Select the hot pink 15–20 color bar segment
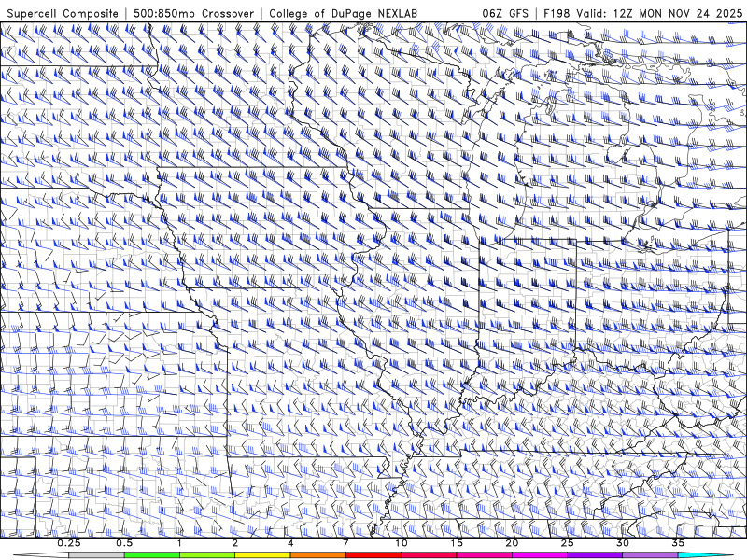Image resolution: width=747 pixels, height=560 pixels. 484,555
